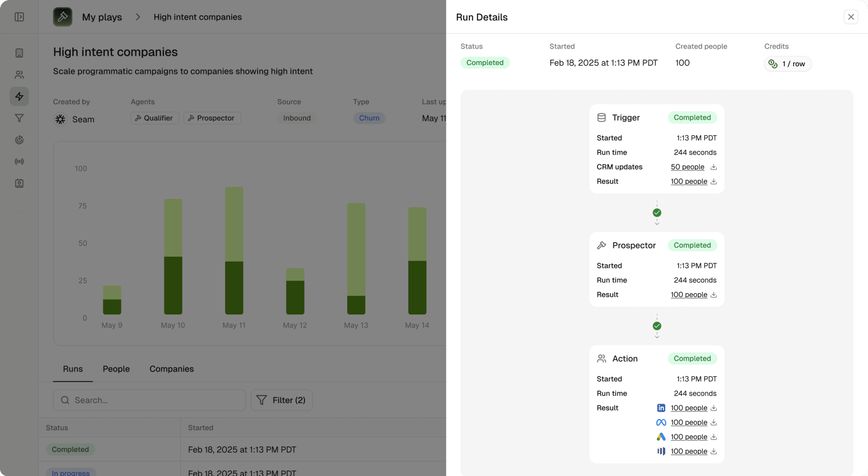Toggle the sidebar collapse icon

(19, 17)
